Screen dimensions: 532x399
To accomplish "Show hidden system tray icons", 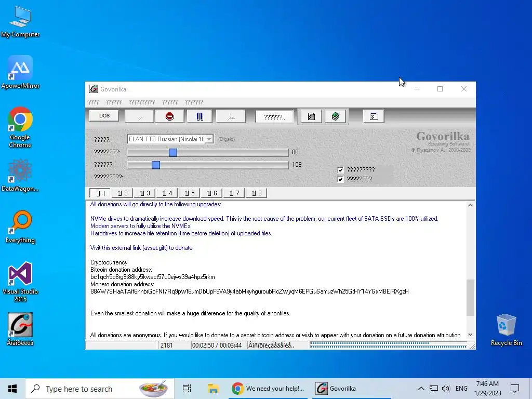I will [421, 389].
